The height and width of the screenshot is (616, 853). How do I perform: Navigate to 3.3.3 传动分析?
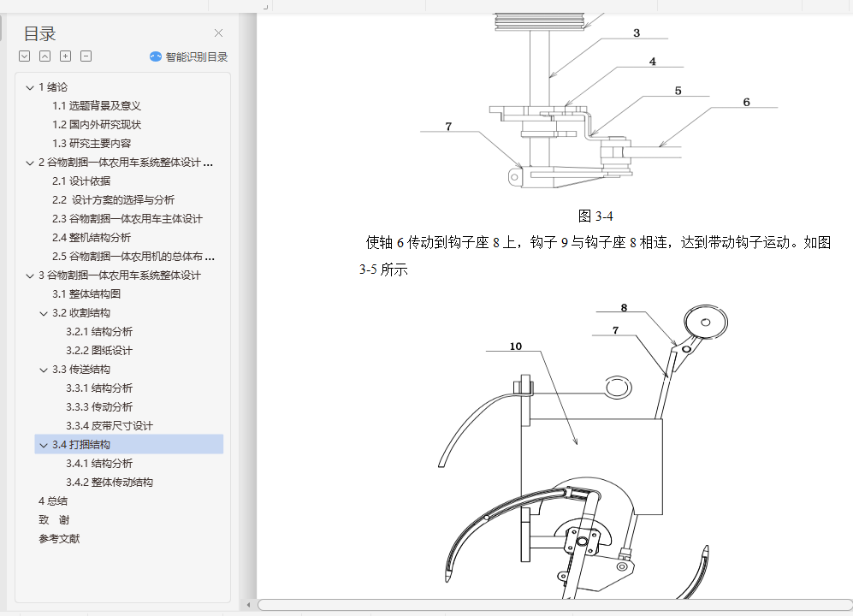point(99,407)
